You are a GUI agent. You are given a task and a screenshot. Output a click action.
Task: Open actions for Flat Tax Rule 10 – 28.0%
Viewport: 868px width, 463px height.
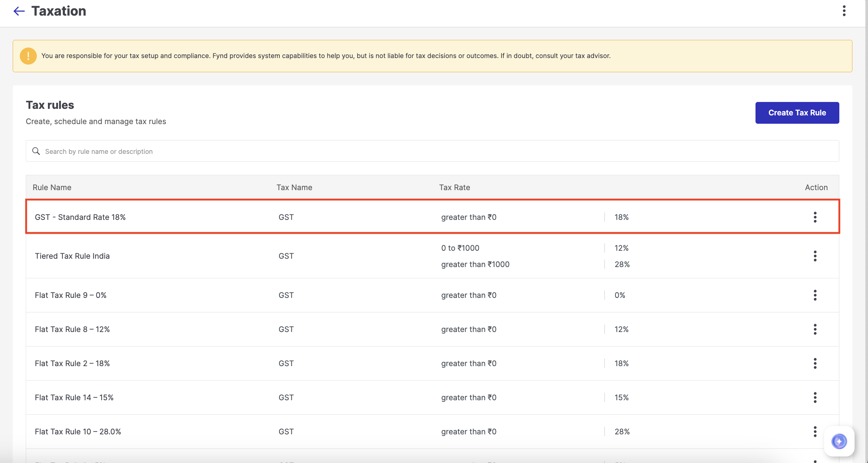[815, 431]
